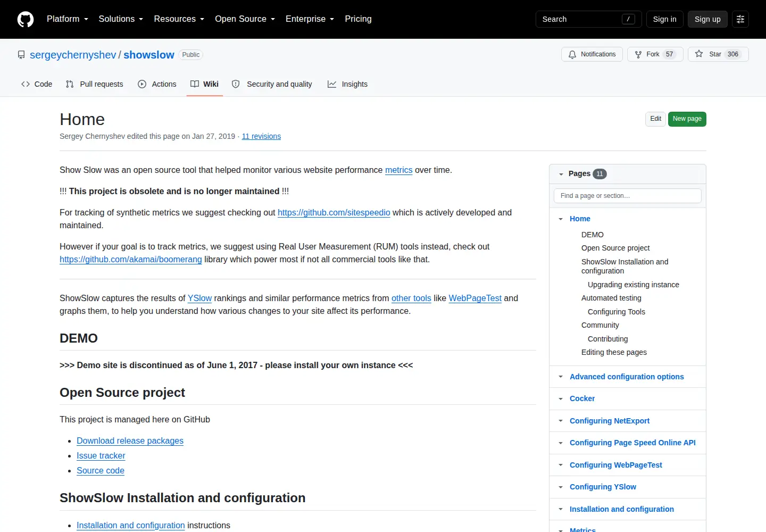Click the search slash shortcut icon
This screenshot has width=766, height=532.
[628, 19]
